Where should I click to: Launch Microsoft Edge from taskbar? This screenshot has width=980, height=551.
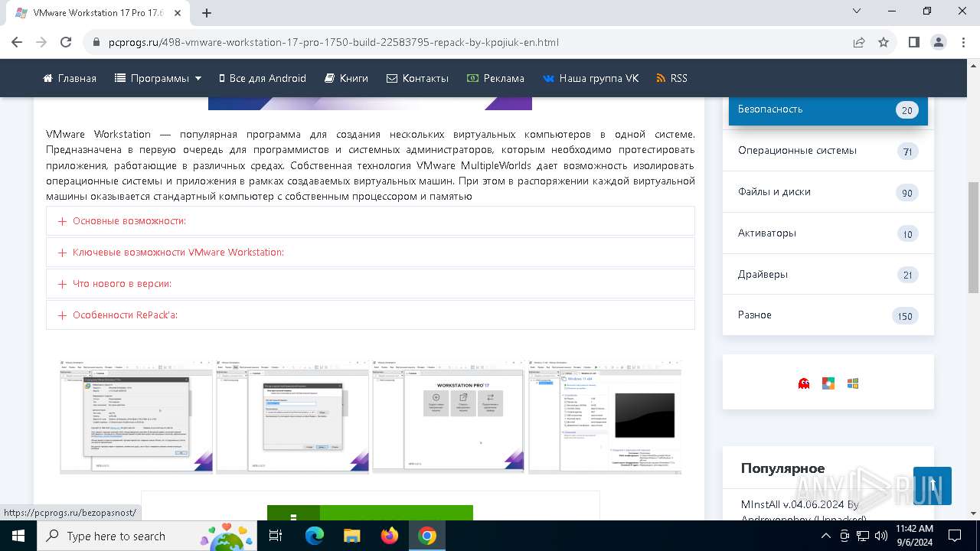(x=315, y=536)
